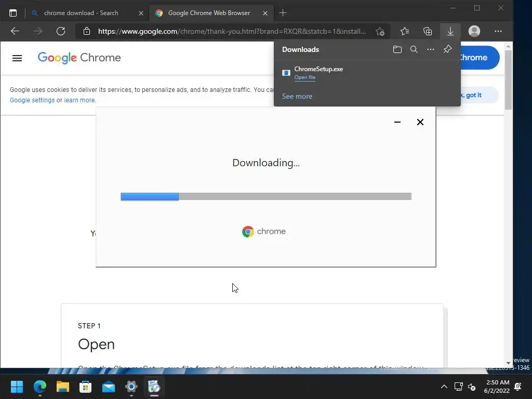This screenshot has height=399, width=532.
Task: Show hidden system tray icons
Action: click(x=444, y=387)
